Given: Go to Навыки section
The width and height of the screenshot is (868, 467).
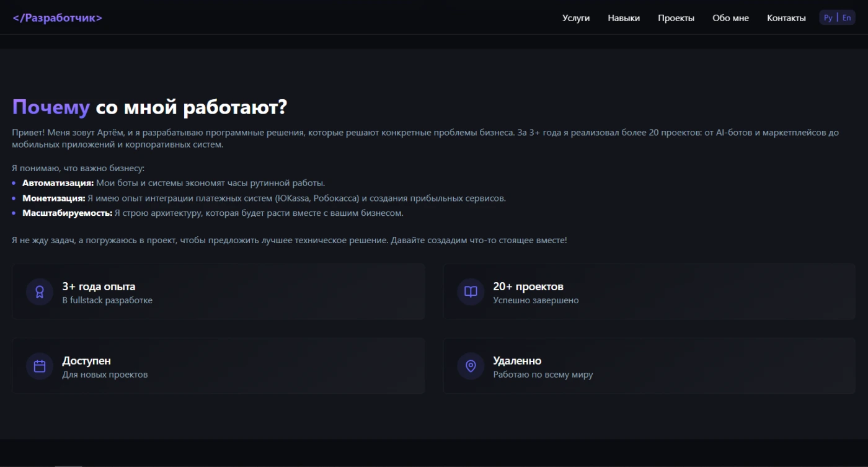Looking at the screenshot, I should (624, 18).
